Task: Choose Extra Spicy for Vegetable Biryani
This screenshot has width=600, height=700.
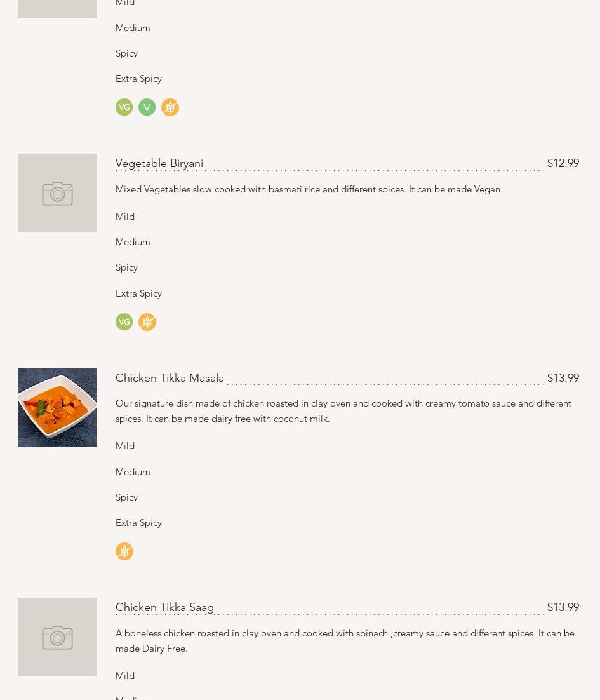Action: [x=138, y=293]
